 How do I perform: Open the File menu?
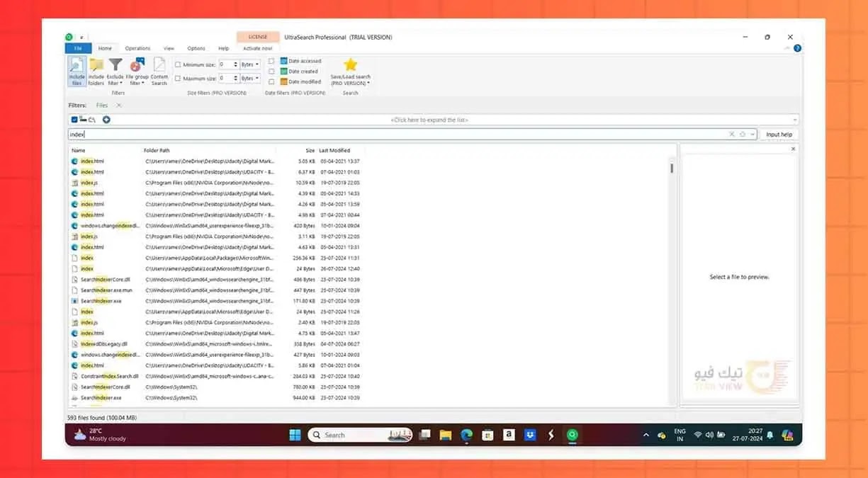point(79,48)
